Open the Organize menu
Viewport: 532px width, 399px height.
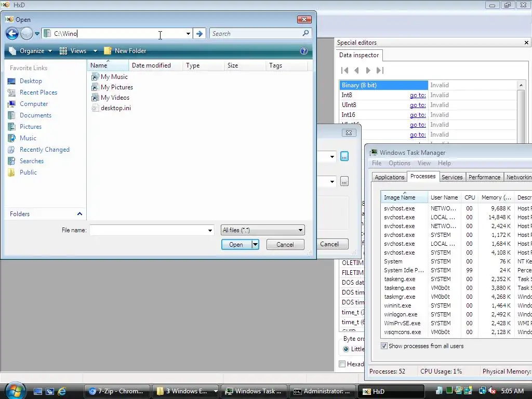pyautogui.click(x=31, y=51)
